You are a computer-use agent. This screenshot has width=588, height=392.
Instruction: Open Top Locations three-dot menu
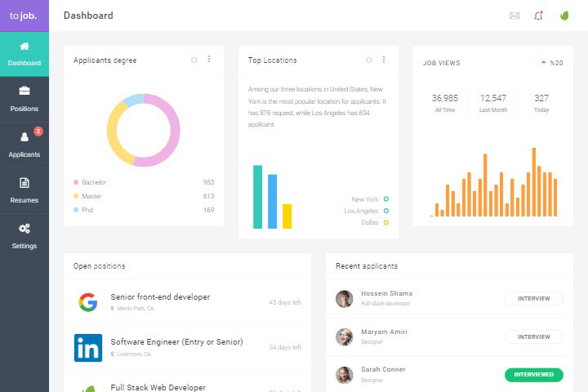pos(384,60)
